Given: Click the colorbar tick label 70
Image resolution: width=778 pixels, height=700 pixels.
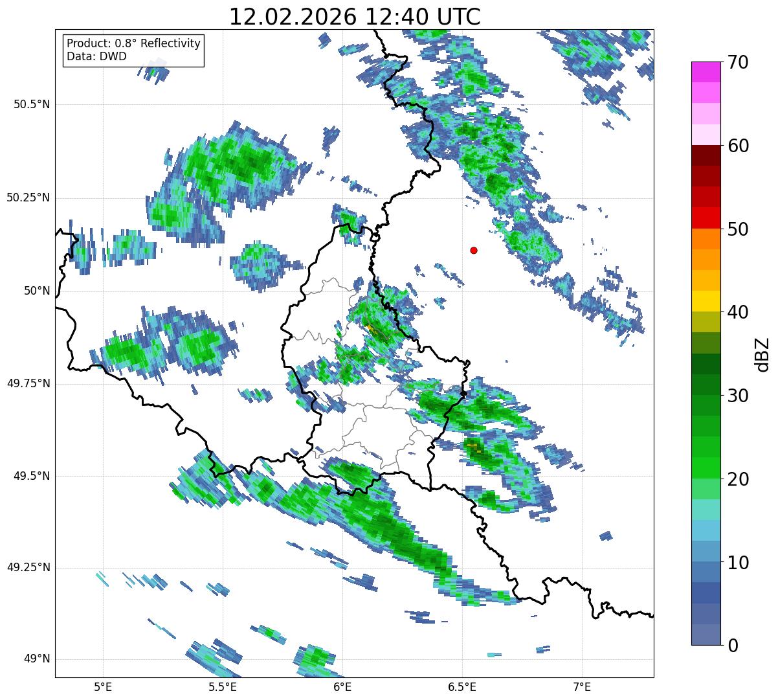Looking at the screenshot, I should tap(738, 62).
